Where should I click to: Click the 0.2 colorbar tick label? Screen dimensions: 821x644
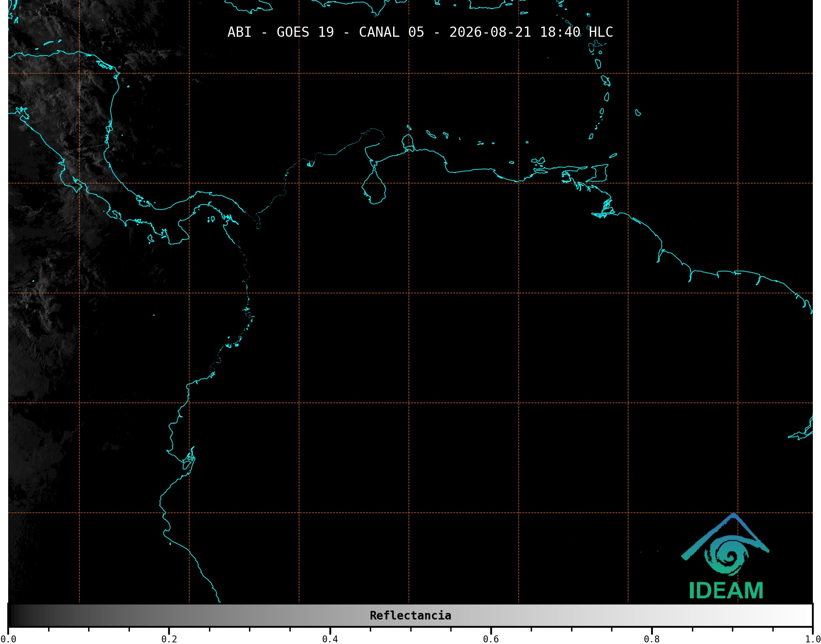[169, 639]
